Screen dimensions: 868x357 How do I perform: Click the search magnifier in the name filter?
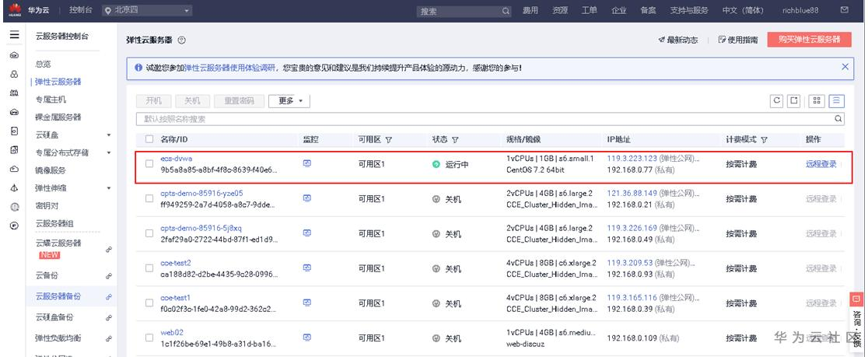point(838,119)
